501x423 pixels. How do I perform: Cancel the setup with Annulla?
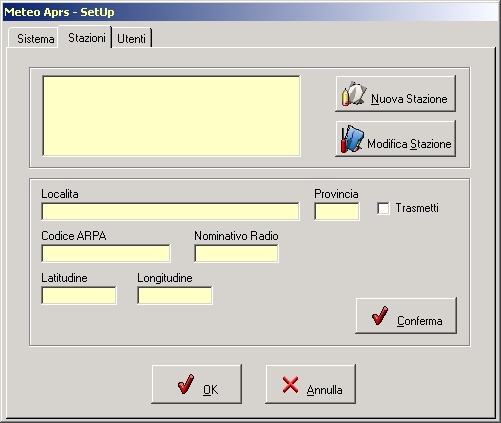310,384
